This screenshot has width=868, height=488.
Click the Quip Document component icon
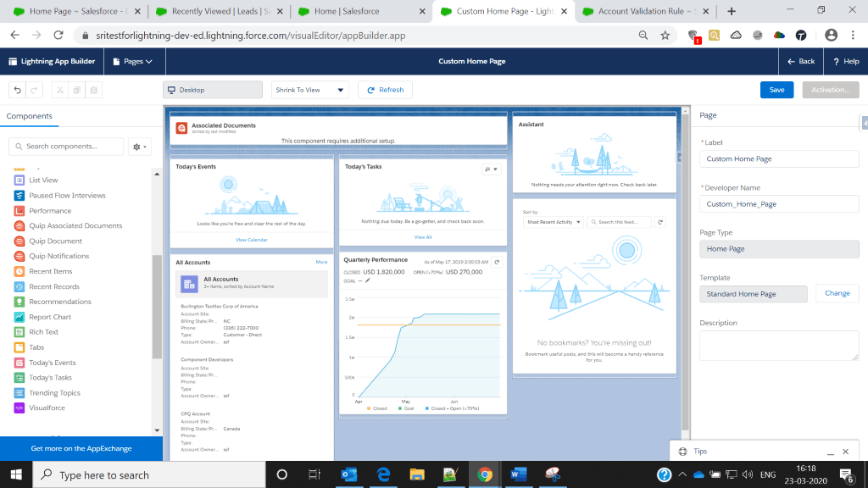pos(19,241)
